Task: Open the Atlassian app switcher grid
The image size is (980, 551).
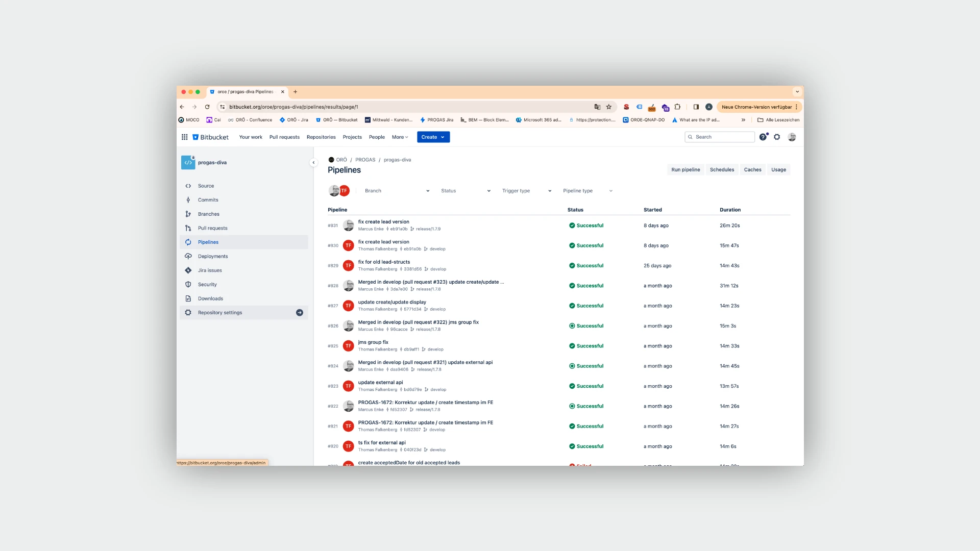Action: point(184,137)
